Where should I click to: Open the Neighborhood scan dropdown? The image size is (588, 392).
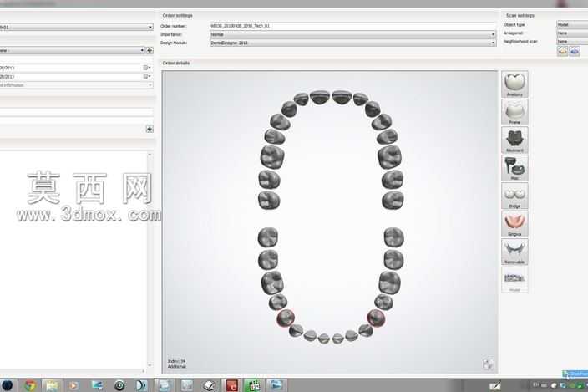click(572, 41)
